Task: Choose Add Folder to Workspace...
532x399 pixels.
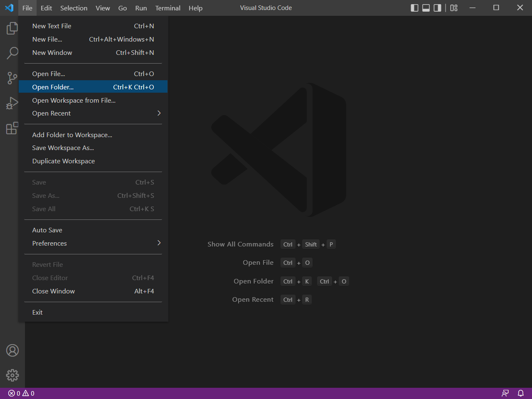Action: [x=93, y=135]
